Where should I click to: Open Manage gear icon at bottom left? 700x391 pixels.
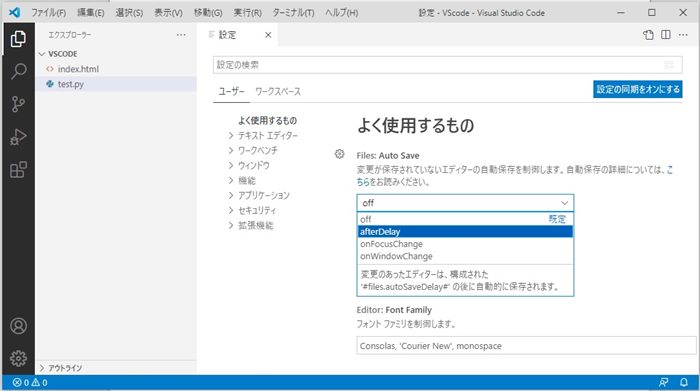pos(18,358)
